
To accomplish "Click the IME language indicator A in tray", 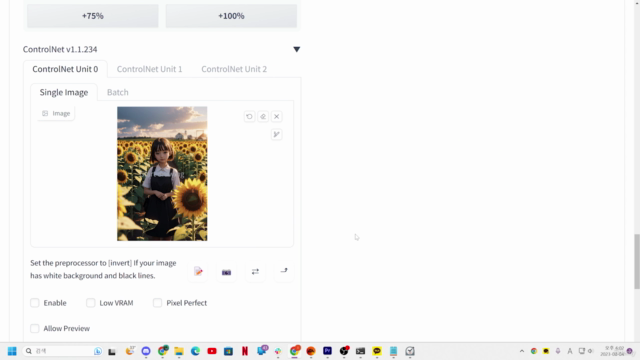I will pyautogui.click(x=570, y=351).
